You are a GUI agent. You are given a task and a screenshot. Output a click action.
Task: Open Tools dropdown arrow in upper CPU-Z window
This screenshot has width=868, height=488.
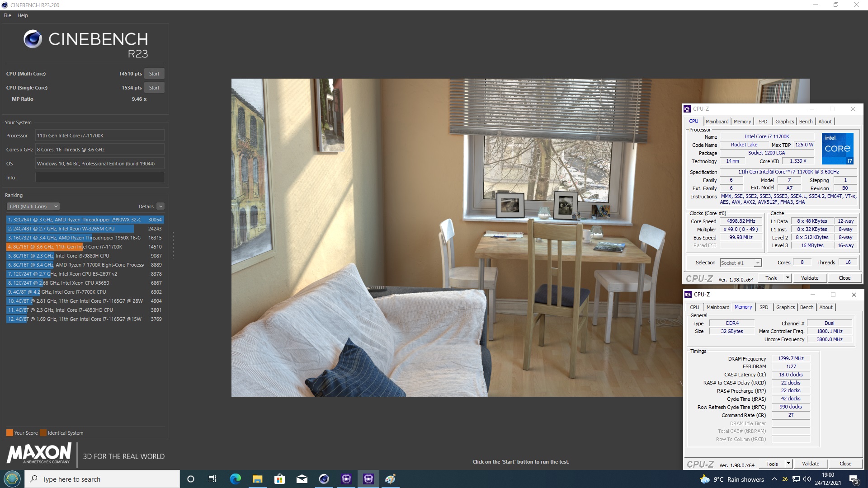[x=788, y=278]
